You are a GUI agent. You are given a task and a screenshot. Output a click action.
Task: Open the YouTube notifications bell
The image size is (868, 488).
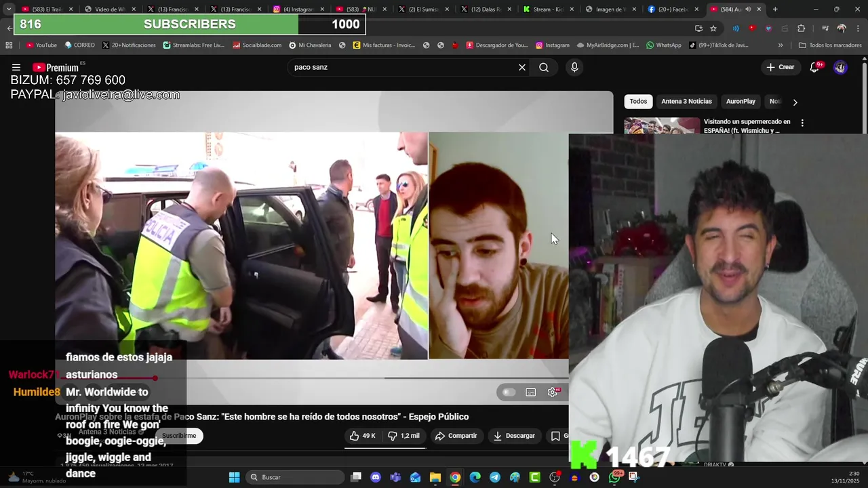(x=815, y=67)
